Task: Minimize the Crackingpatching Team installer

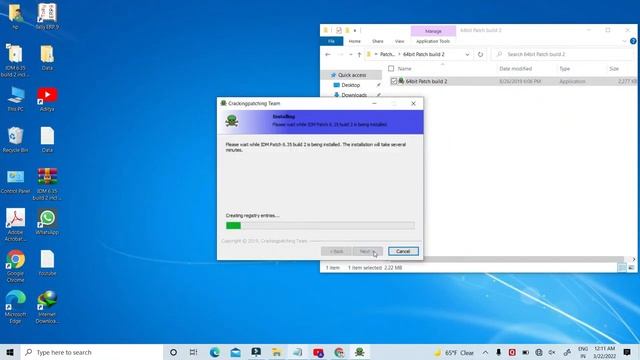Action: click(x=374, y=104)
